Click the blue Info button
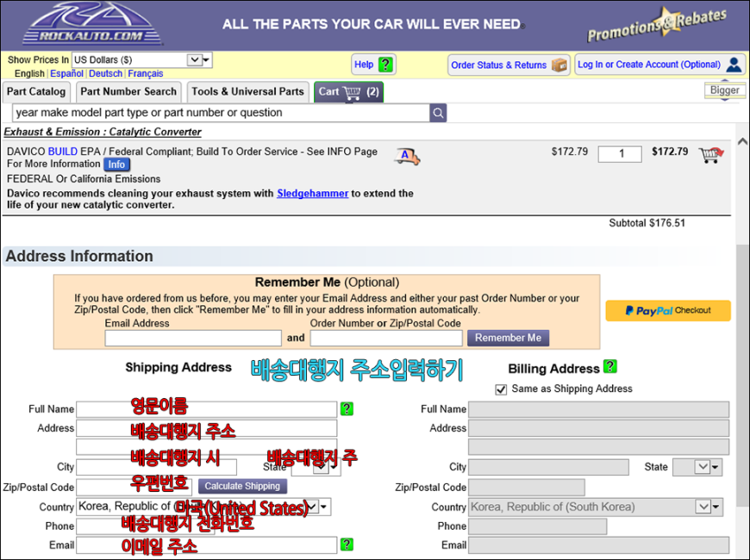The image size is (750, 560). point(116,165)
